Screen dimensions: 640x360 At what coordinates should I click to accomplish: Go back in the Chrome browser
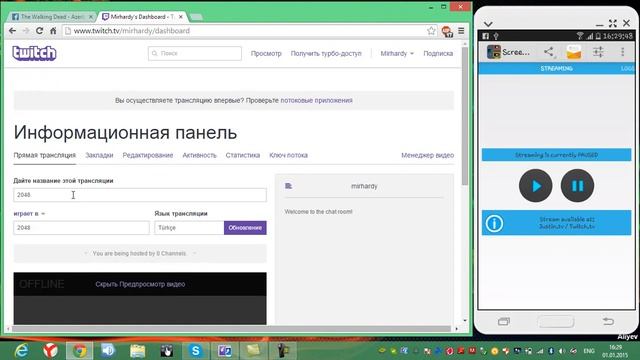pos(12,31)
